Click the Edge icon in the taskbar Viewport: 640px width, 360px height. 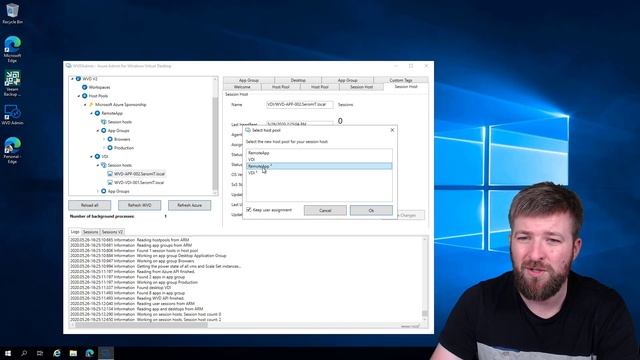pos(89,353)
